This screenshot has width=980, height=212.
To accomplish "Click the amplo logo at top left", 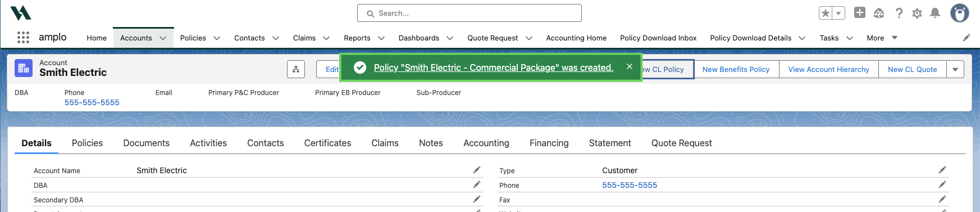I will pos(21,12).
